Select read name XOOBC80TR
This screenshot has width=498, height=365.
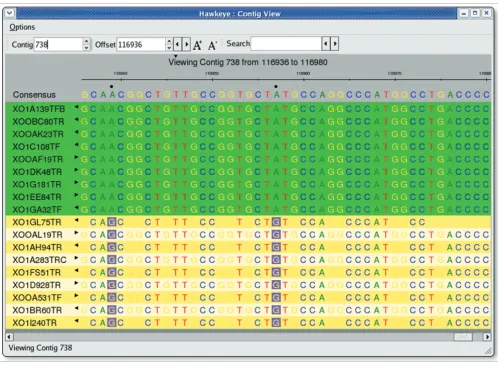pos(38,122)
